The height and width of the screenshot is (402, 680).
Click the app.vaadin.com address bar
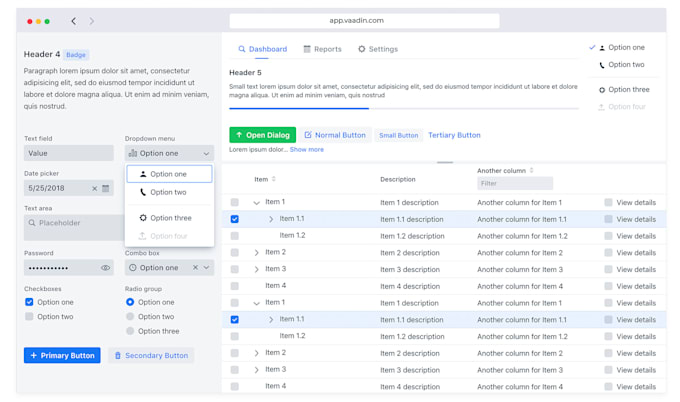point(364,20)
